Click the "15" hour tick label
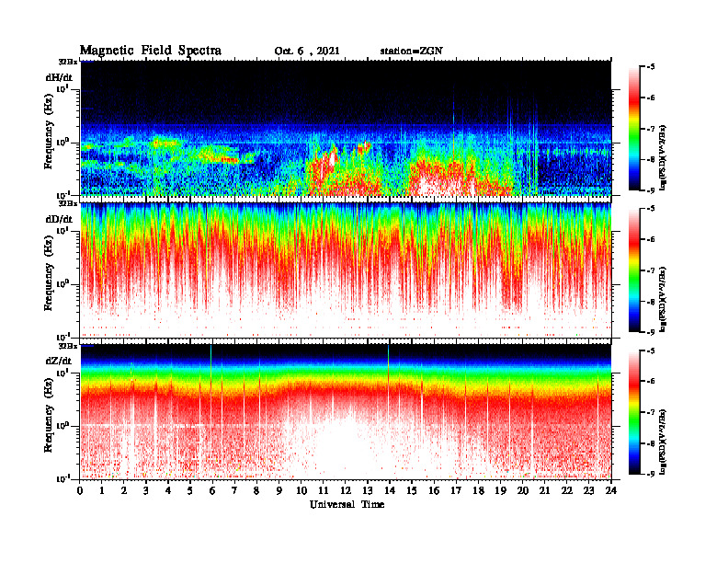 [412, 490]
